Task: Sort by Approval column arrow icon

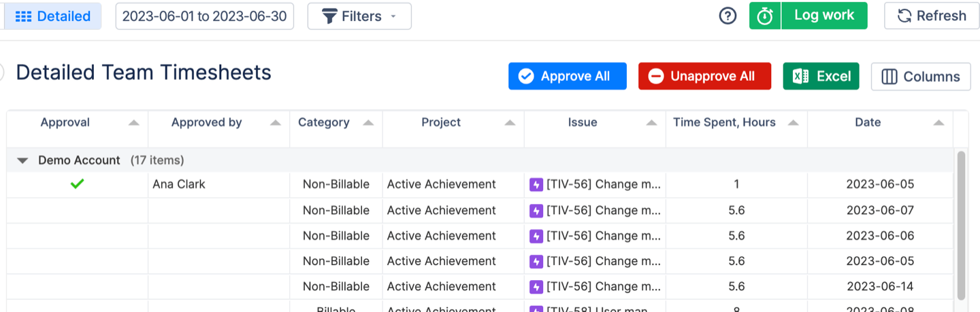Action: point(134,123)
